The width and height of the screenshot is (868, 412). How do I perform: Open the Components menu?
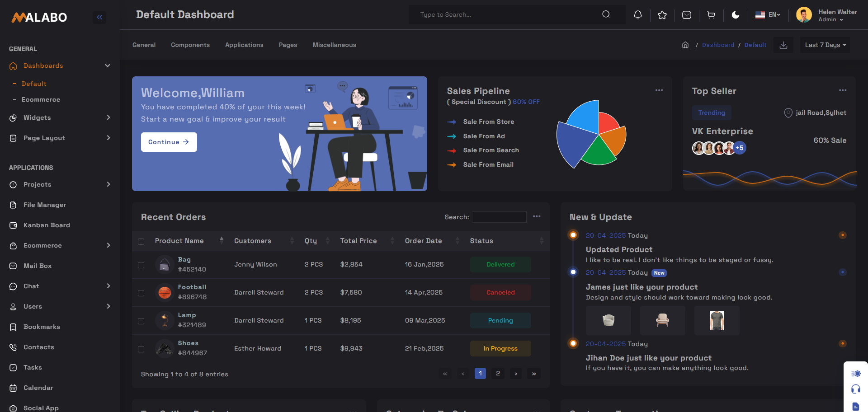pyautogui.click(x=190, y=45)
